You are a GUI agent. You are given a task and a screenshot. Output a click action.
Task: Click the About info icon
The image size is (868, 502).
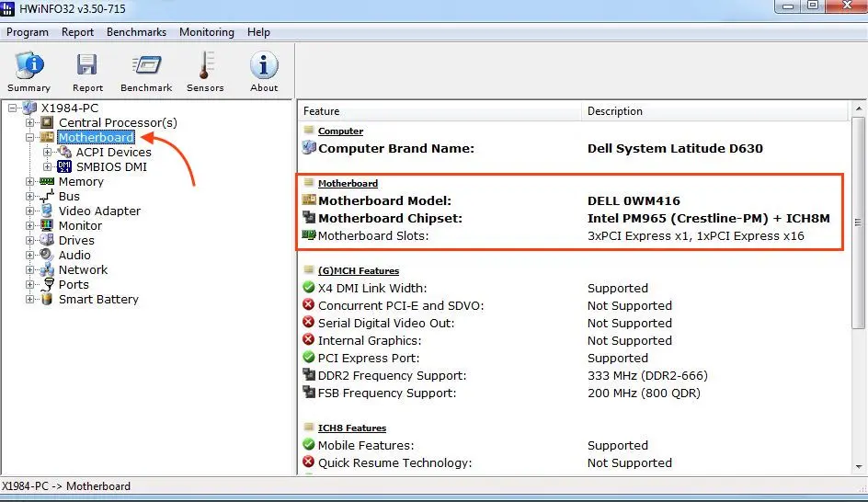click(x=264, y=65)
